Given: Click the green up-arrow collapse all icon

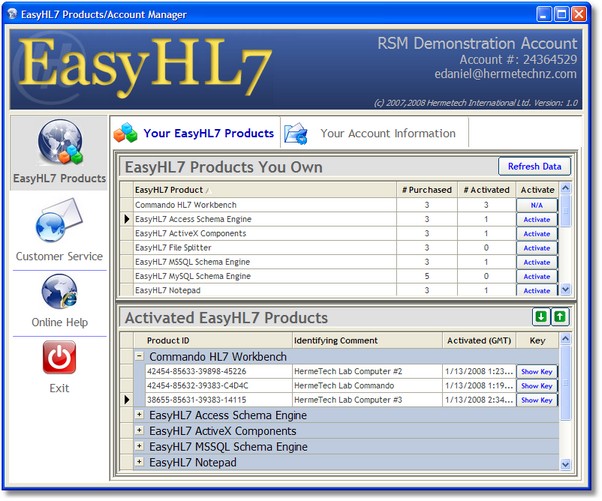Looking at the screenshot, I should coord(560,317).
